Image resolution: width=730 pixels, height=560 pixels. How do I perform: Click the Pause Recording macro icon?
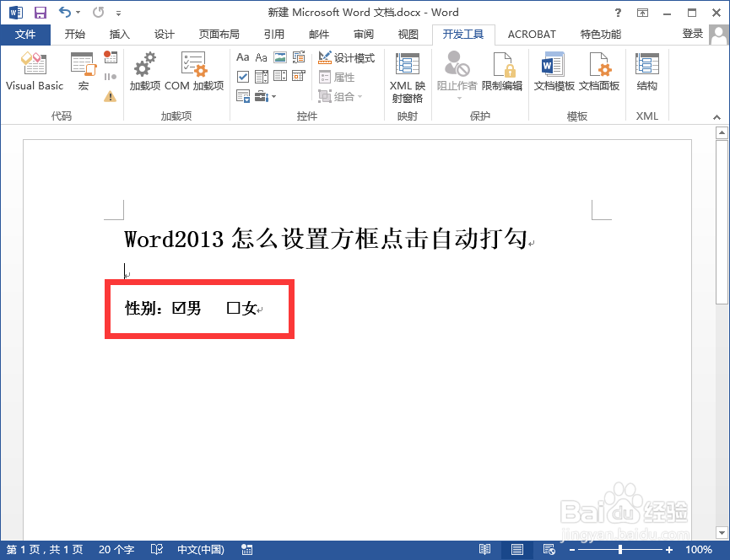[x=111, y=77]
